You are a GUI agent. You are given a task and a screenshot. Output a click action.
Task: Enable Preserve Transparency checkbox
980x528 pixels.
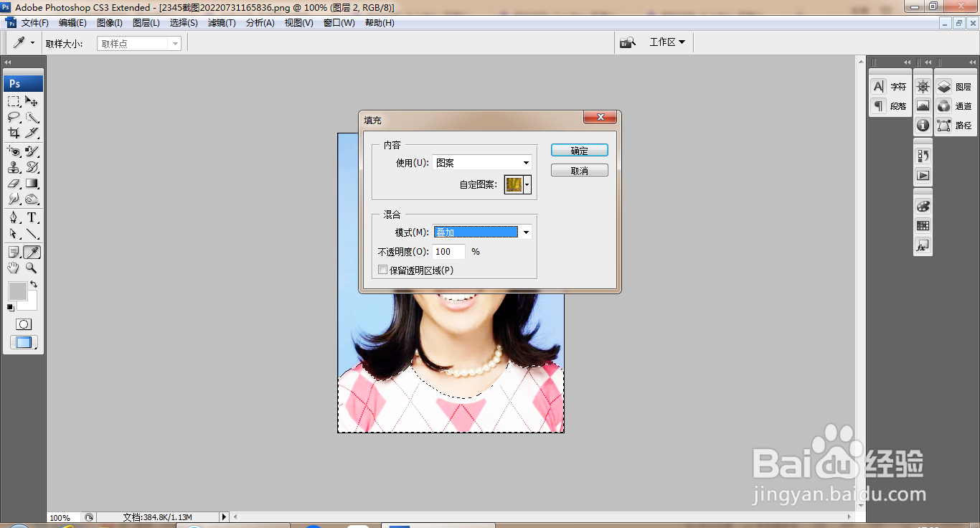point(382,270)
